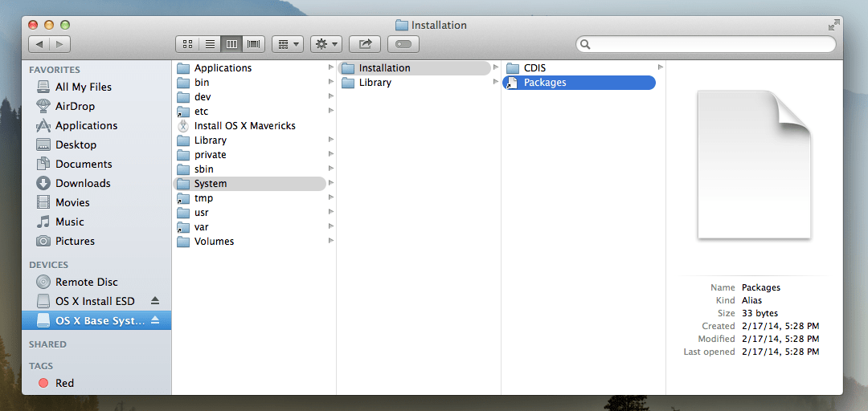Image resolution: width=868 pixels, height=411 pixels.
Task: Enter full screen with the corner arrows
Action: 833,25
